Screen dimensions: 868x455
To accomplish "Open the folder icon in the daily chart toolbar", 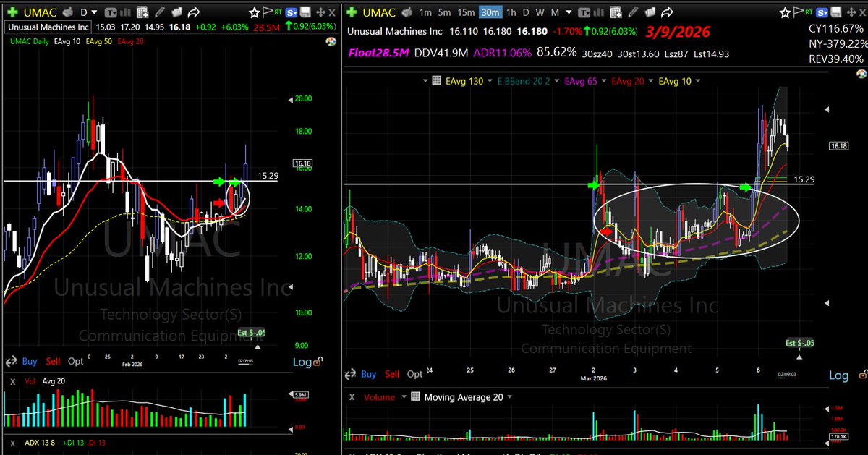I will point(177,12).
